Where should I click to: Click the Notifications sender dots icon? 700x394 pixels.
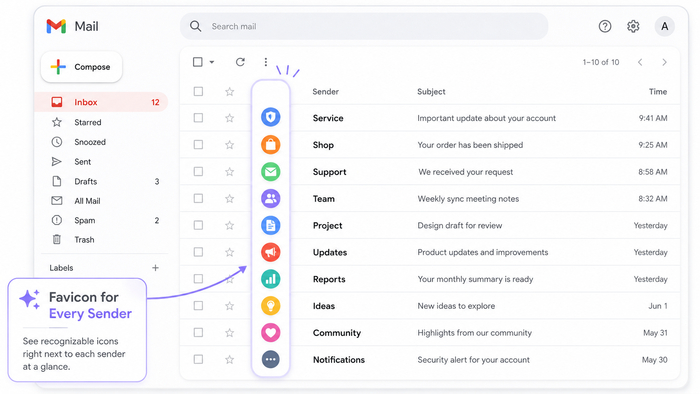click(x=271, y=359)
